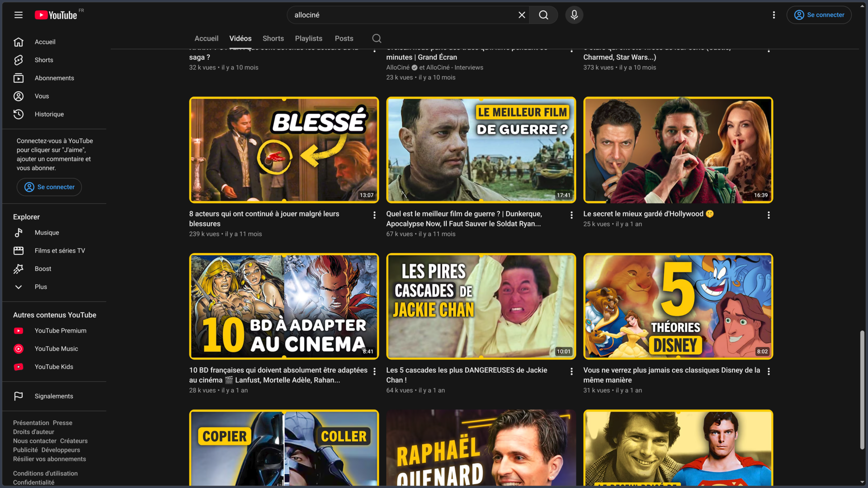Click the AlloCiné channel name link
Image resolution: width=868 pixels, height=488 pixels.
[x=398, y=67]
